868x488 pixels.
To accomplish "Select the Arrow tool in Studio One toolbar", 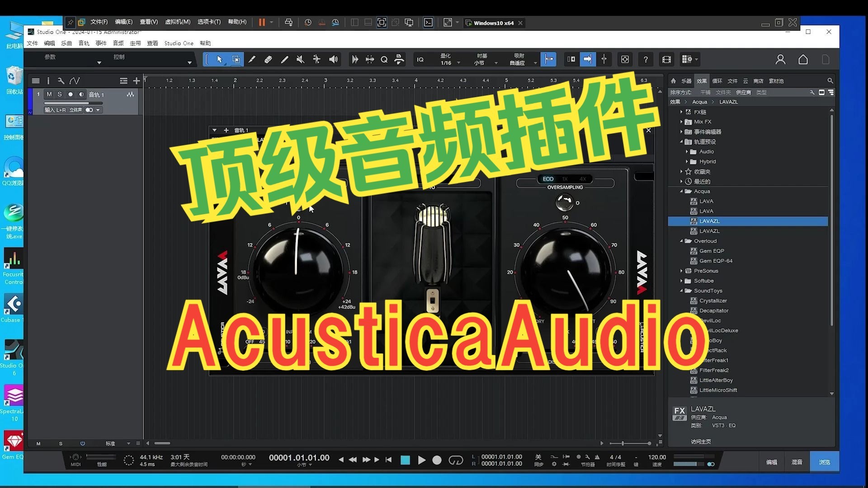I will click(x=220, y=59).
